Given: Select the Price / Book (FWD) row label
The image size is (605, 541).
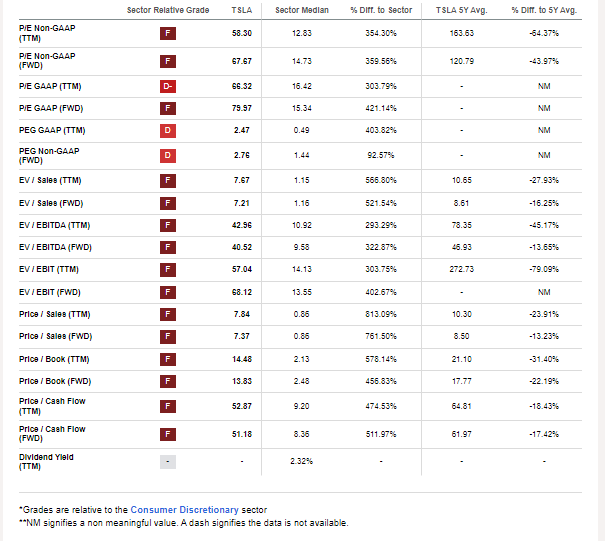Looking at the screenshot, I should click(55, 381).
